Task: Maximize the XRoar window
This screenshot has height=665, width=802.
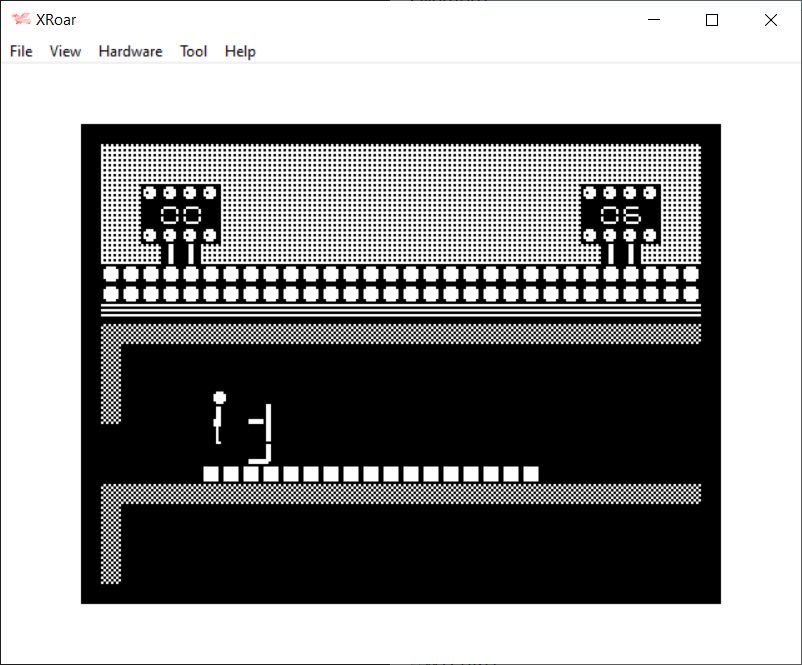Action: point(712,20)
